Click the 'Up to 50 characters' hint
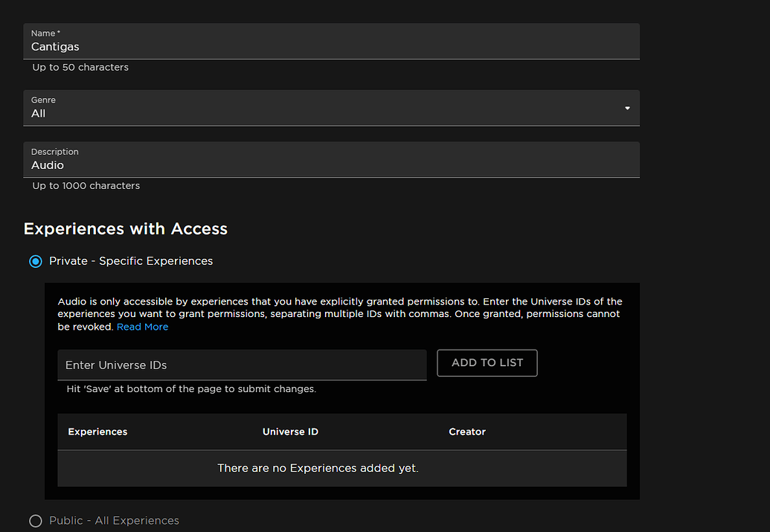 tap(80, 67)
